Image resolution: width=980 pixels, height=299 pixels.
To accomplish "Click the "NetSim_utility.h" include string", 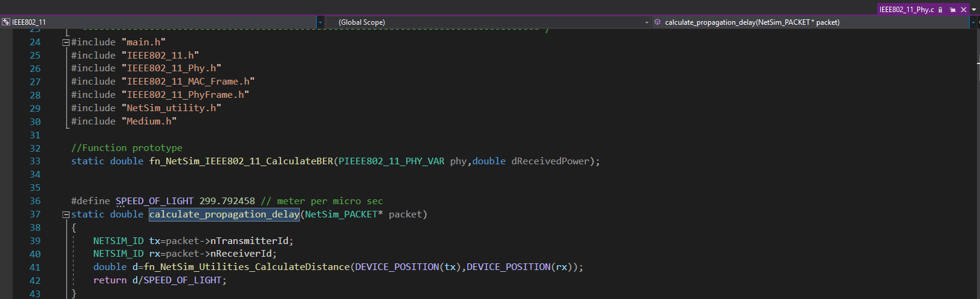I will (171, 108).
